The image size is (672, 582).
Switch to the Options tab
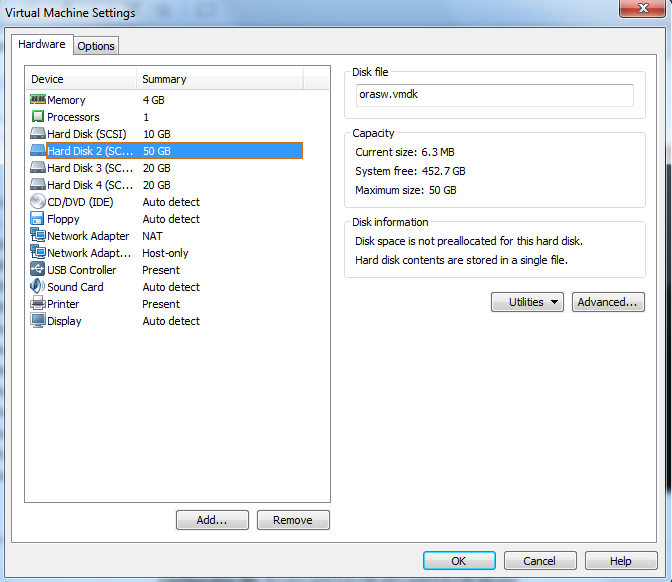pyautogui.click(x=96, y=46)
